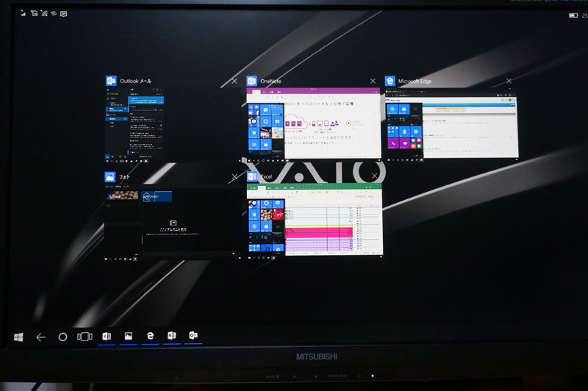Open Outlook Mail from taskbar icon
588x391 pixels.
coord(193,334)
